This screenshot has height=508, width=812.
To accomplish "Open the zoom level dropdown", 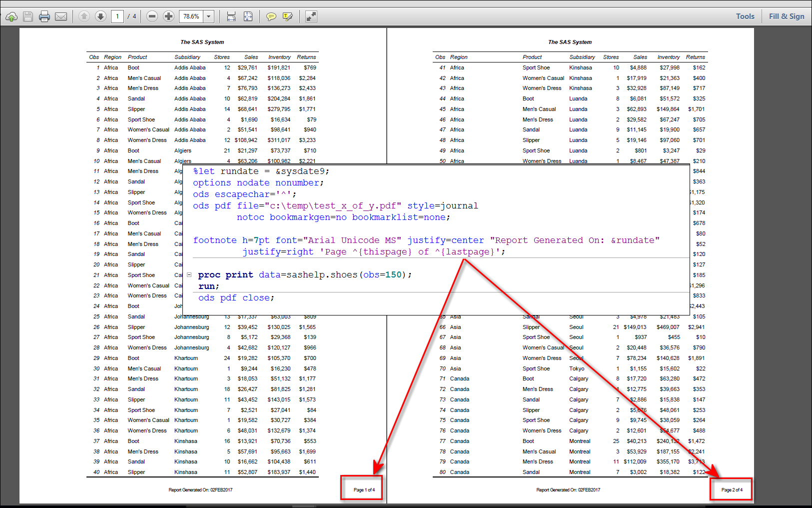I will coord(208,16).
